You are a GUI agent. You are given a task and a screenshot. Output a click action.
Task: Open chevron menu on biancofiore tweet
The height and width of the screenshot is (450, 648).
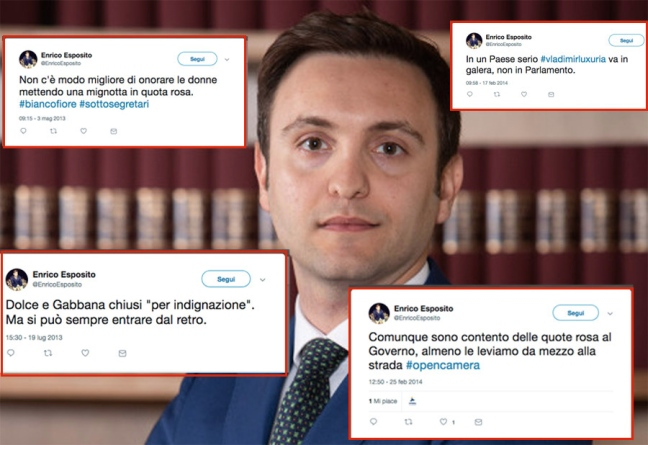[227, 60]
